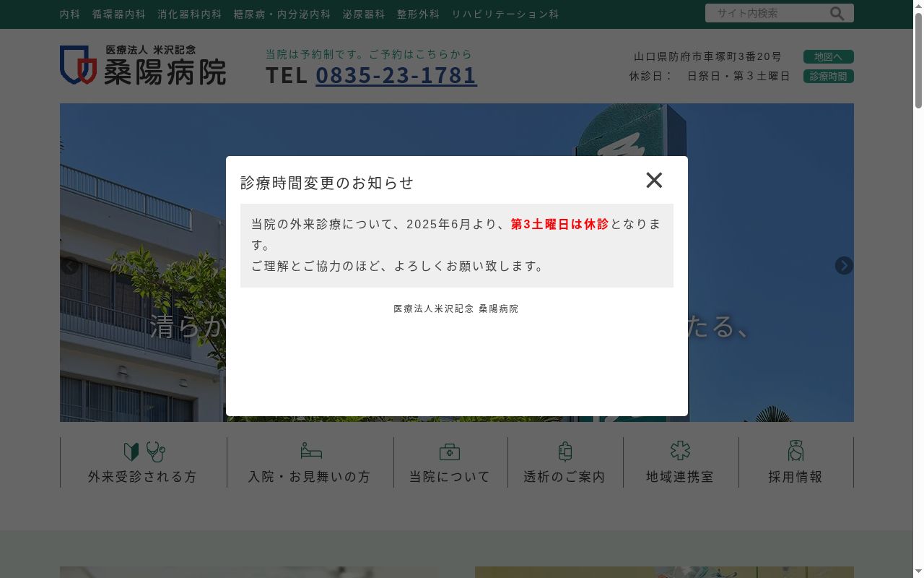Open 透析のご案内 text link
Image resolution: width=924 pixels, height=578 pixels.
pyautogui.click(x=565, y=477)
